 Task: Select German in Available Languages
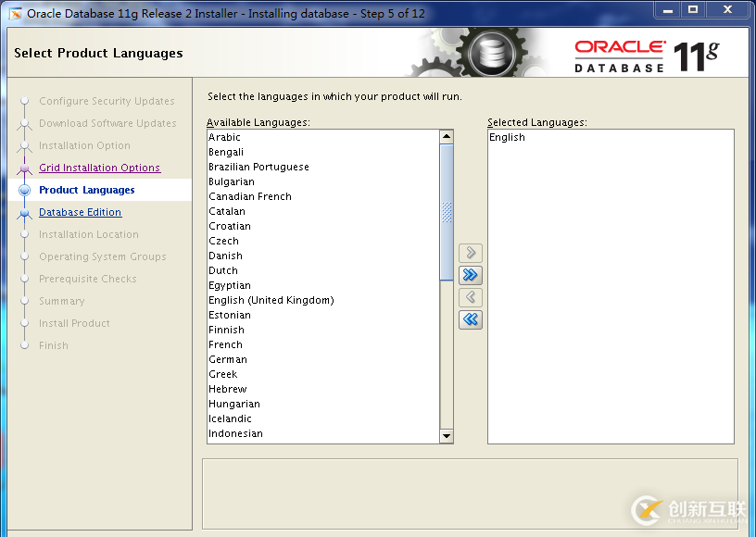(x=323, y=359)
